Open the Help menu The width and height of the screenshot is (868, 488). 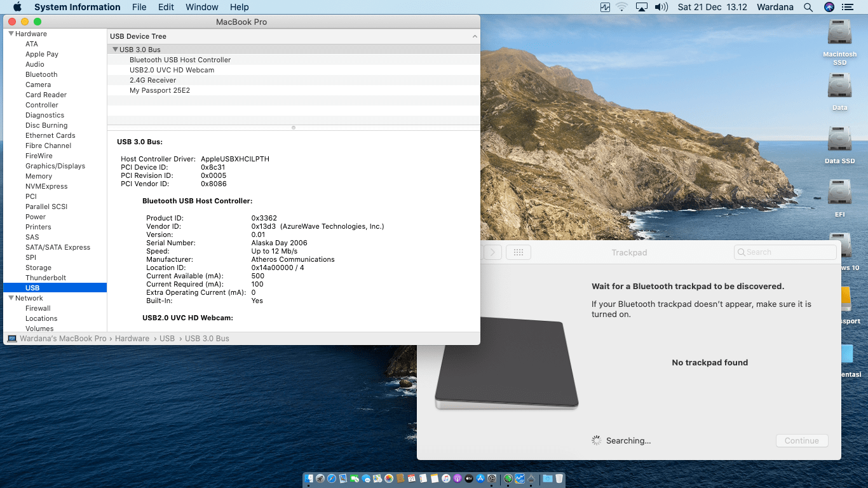[239, 7]
